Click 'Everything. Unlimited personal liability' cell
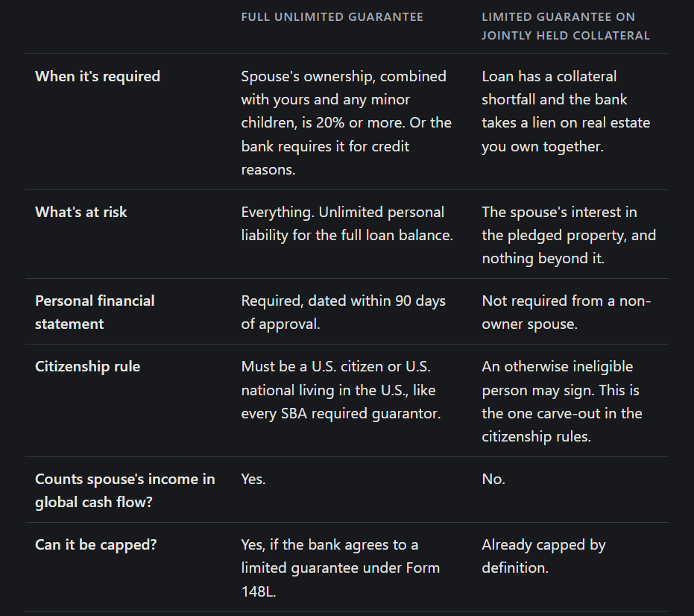This screenshot has height=616, width=694. click(347, 224)
